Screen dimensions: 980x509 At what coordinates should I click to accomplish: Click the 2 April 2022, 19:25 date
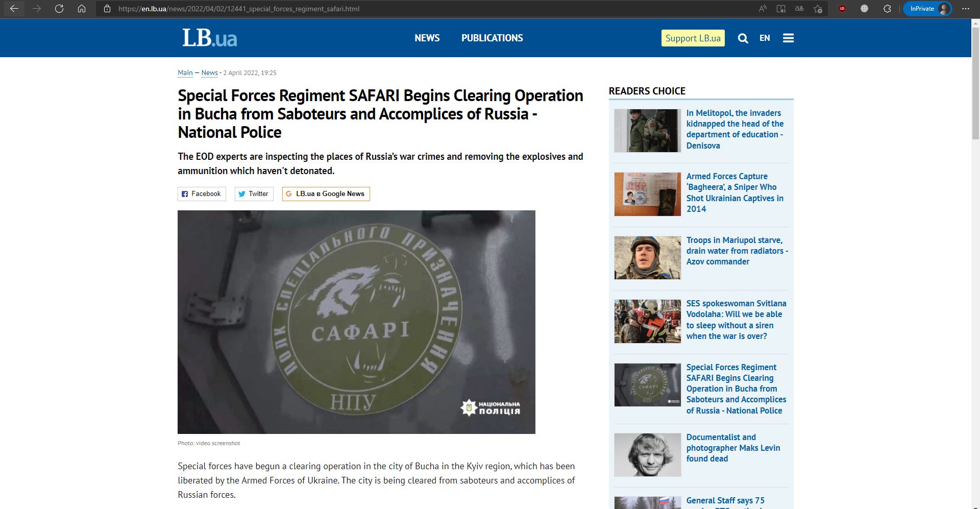[250, 73]
